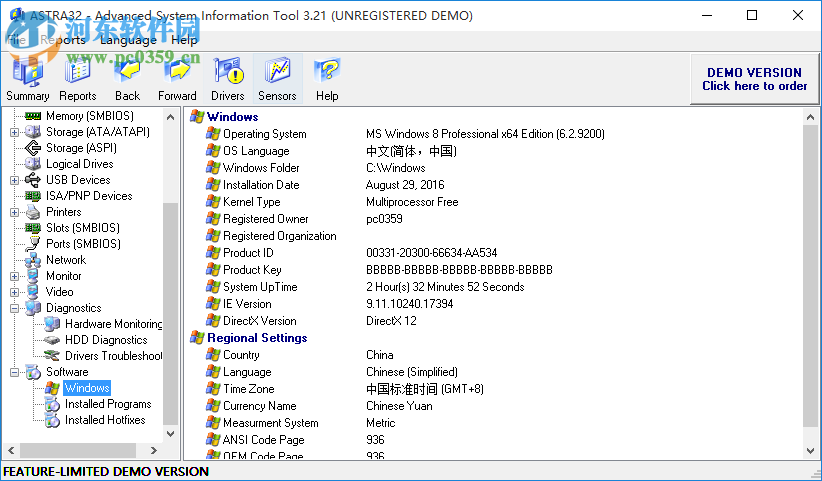The height and width of the screenshot is (481, 822).
Task: Open the Help menu
Action: click(x=184, y=40)
